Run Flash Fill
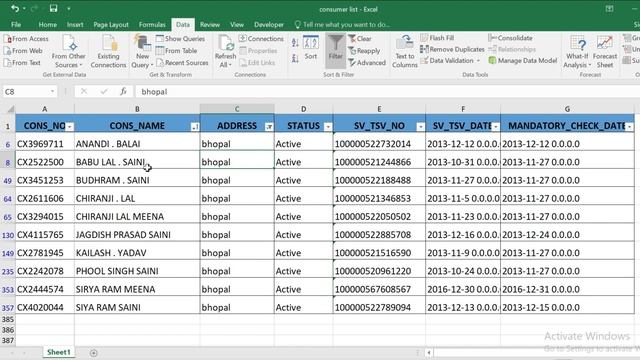 [x=437, y=38]
